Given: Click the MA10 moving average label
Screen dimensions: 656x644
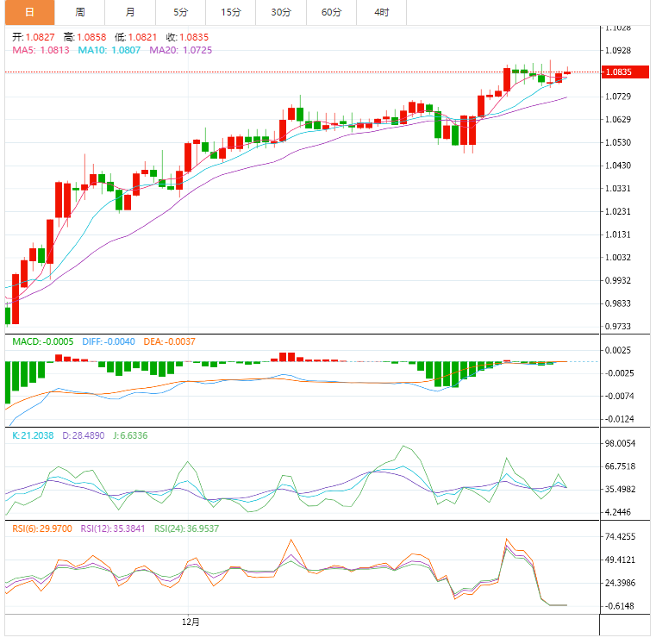Looking at the screenshot, I should 110,51.
